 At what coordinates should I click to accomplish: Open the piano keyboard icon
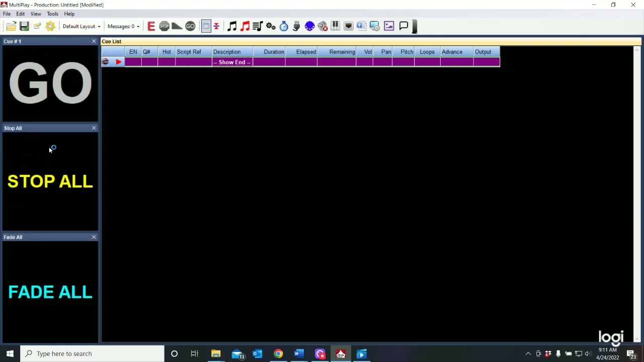point(335,26)
